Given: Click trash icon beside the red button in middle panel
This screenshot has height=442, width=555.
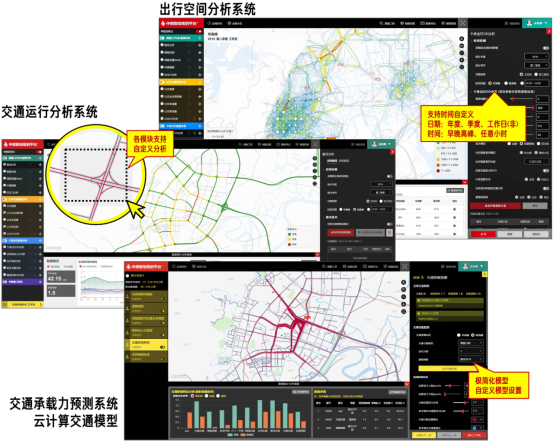Looking at the screenshot, I should coord(389,233).
